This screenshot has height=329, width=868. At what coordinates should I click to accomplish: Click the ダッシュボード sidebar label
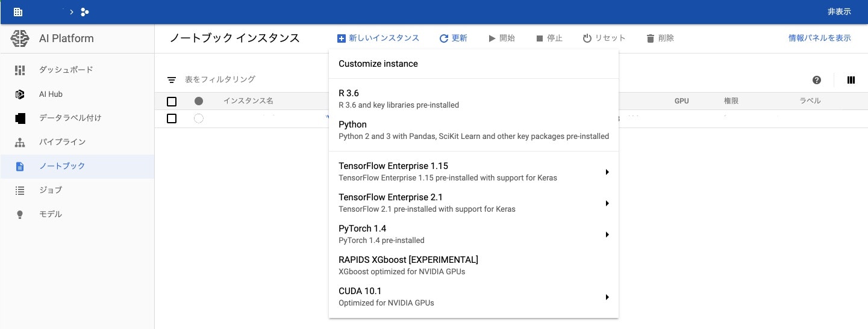click(x=66, y=70)
